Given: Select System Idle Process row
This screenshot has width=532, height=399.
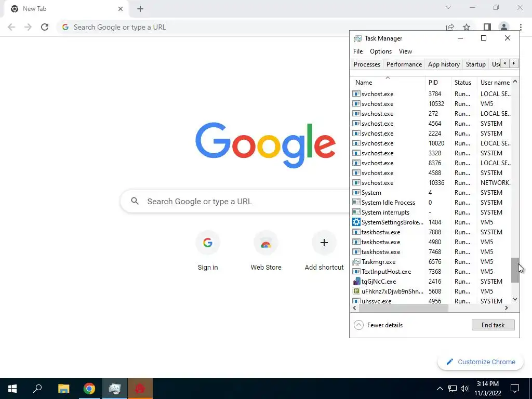Looking at the screenshot, I should pyautogui.click(x=431, y=203).
